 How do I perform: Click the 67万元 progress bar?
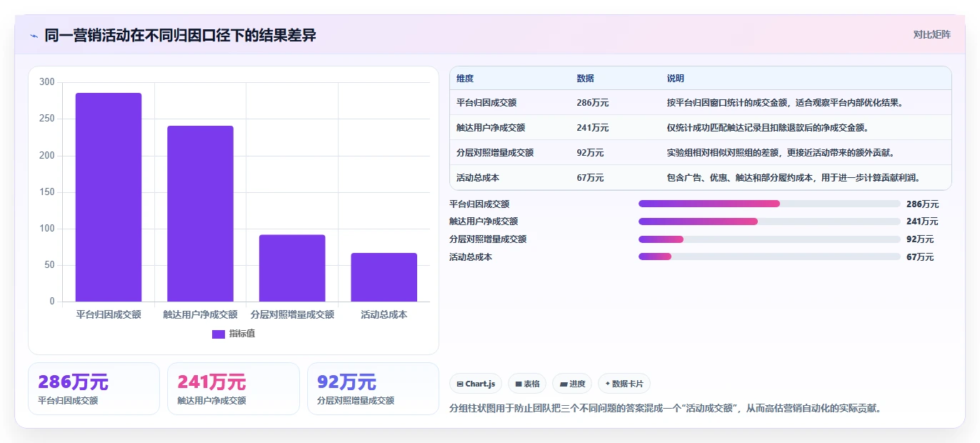point(769,257)
